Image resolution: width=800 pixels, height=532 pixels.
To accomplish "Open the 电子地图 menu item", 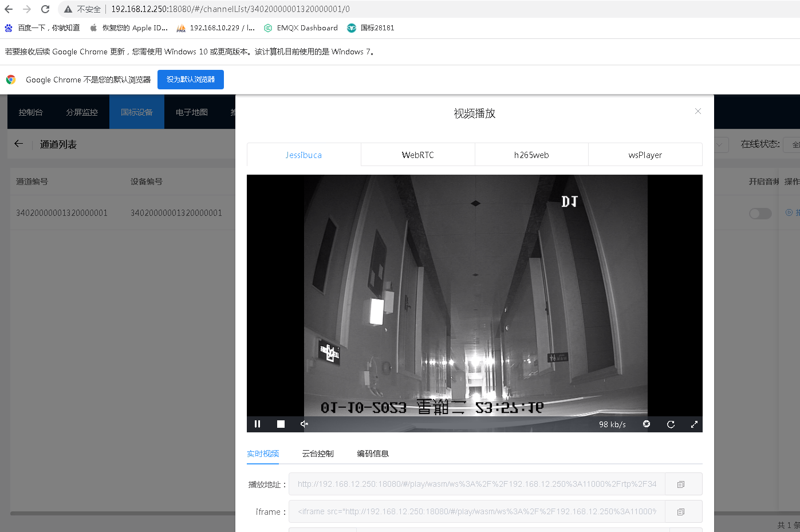I will tap(191, 112).
